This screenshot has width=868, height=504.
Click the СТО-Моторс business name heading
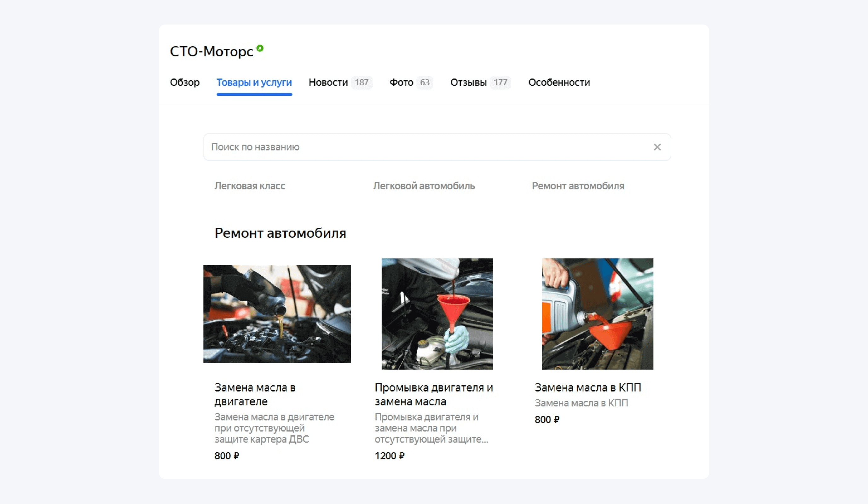coord(211,52)
